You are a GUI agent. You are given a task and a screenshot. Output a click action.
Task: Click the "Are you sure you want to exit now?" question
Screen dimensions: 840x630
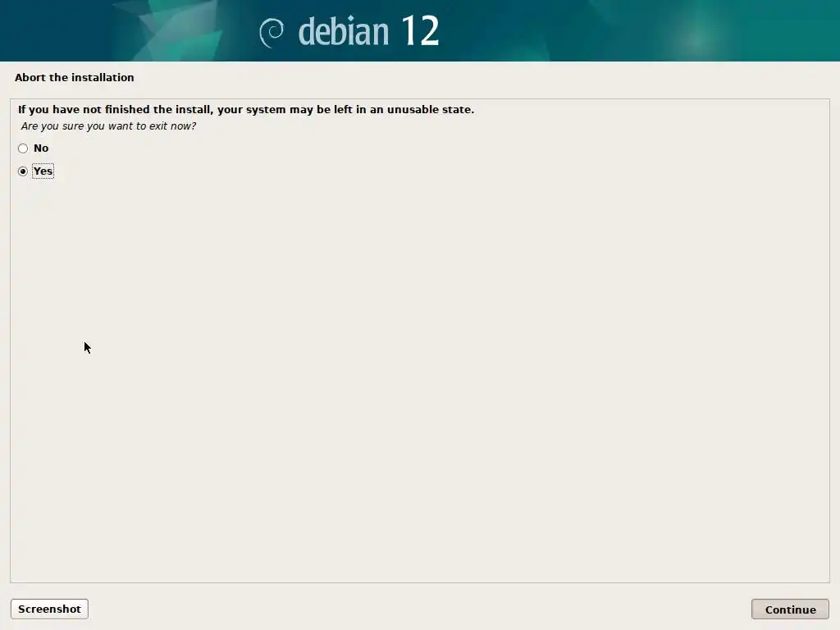coord(109,126)
